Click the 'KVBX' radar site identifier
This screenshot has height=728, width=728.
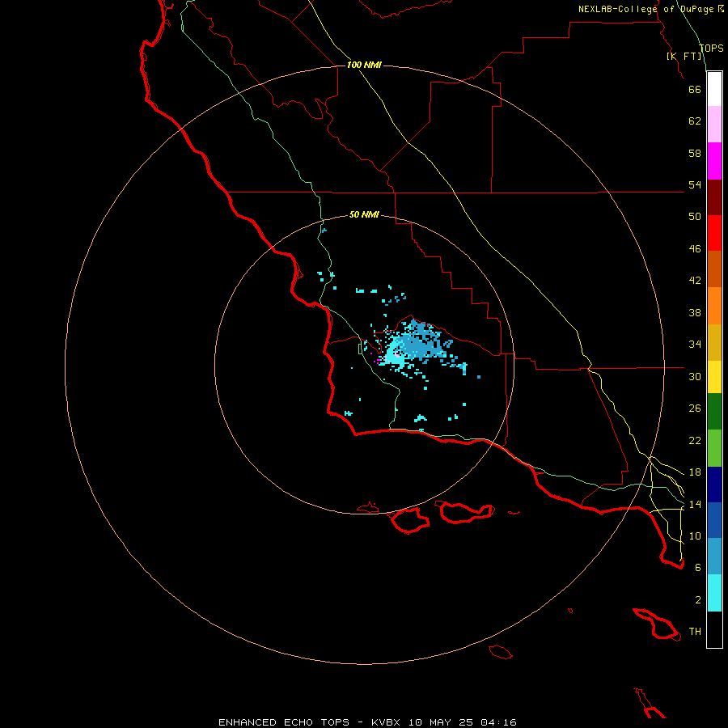[x=387, y=722]
